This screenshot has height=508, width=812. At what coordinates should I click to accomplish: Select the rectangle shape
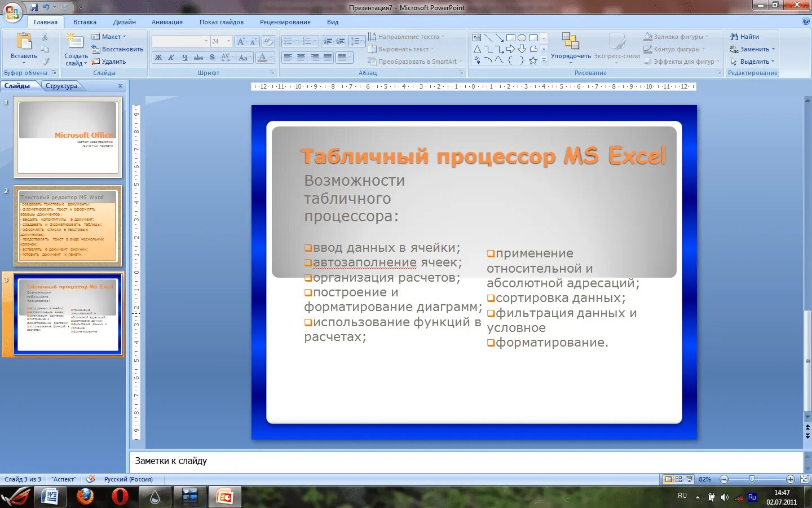(511, 38)
